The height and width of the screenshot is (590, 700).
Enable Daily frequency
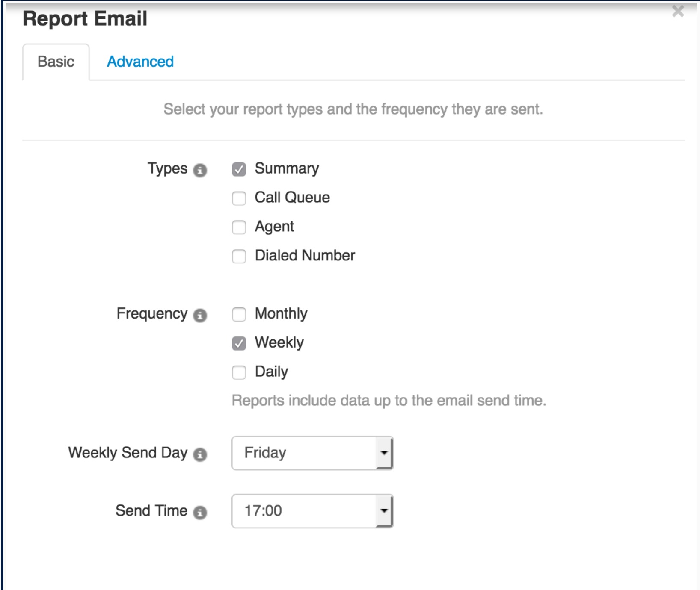[x=239, y=372]
